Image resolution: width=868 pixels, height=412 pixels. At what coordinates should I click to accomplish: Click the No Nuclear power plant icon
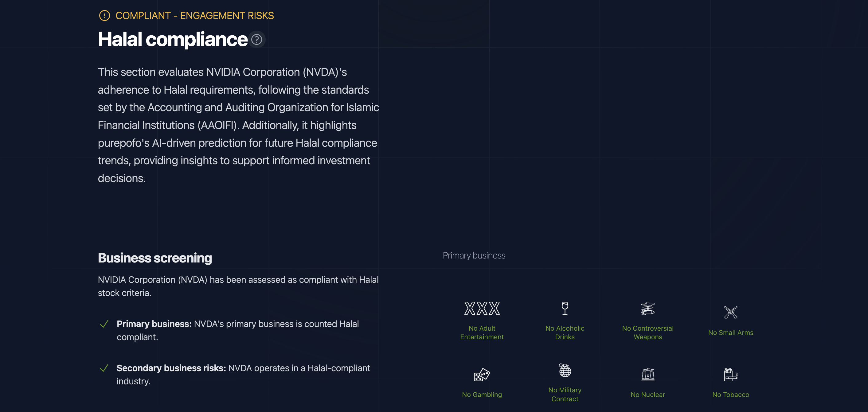648,375
